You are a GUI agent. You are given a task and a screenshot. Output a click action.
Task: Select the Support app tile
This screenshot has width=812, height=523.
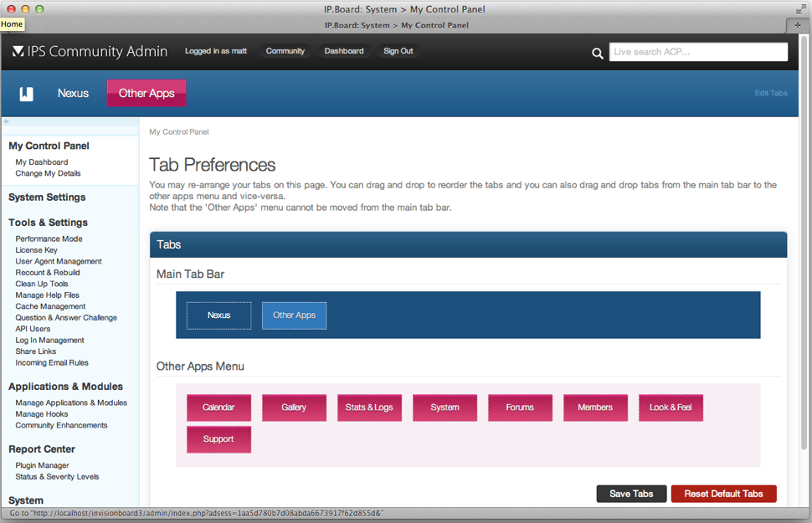pyautogui.click(x=218, y=439)
